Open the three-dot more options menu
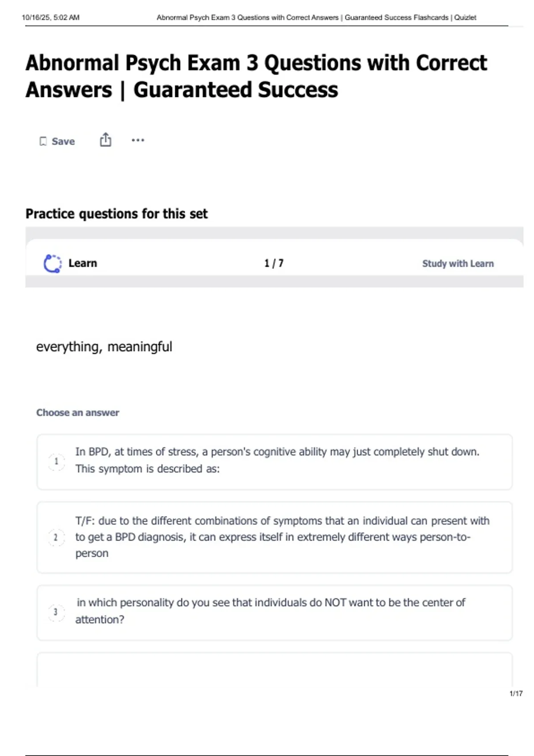534x756 pixels. (x=138, y=140)
